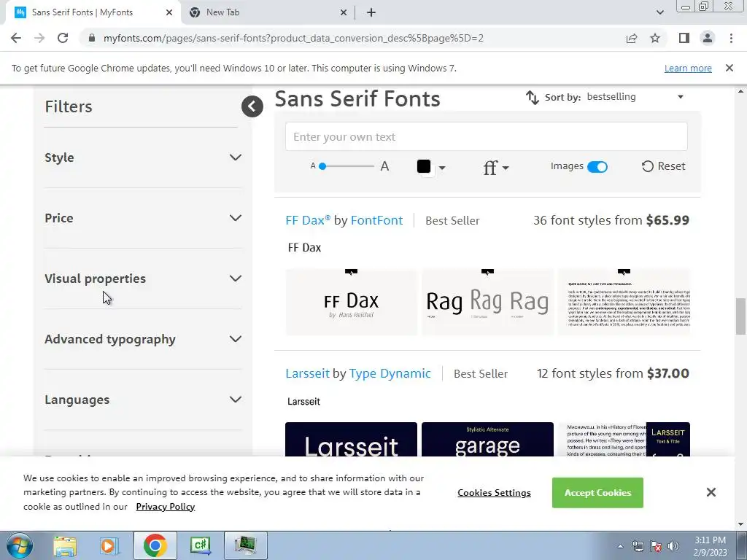The width and height of the screenshot is (747, 560).
Task: Open the Larsseit dark title preview image
Action: tap(351, 439)
